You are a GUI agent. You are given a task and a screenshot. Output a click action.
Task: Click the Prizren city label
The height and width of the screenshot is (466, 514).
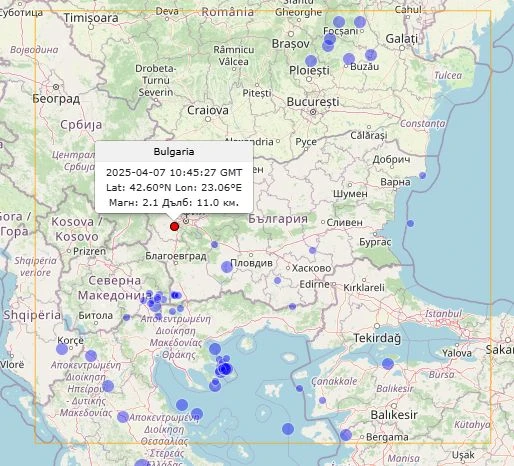(x=89, y=251)
